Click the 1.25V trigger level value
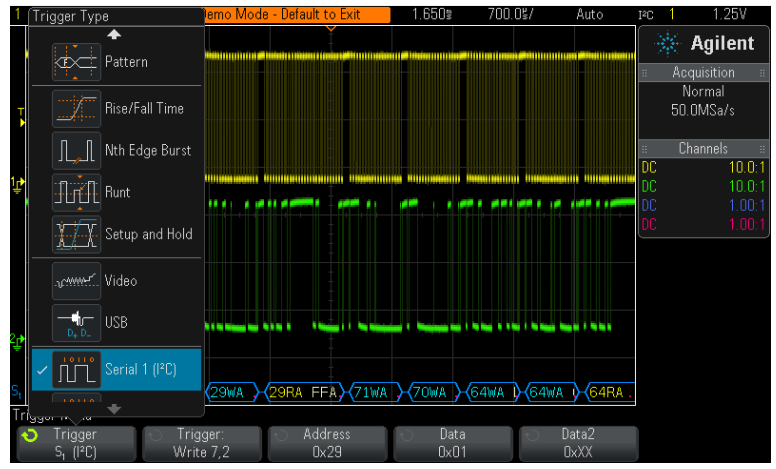The image size is (776, 469). click(729, 14)
